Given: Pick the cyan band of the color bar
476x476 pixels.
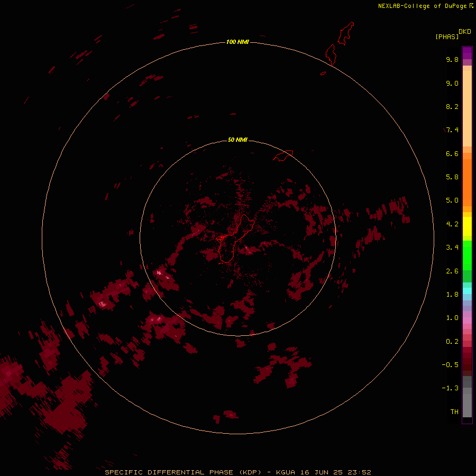Looking at the screenshot, I should [x=467, y=291].
